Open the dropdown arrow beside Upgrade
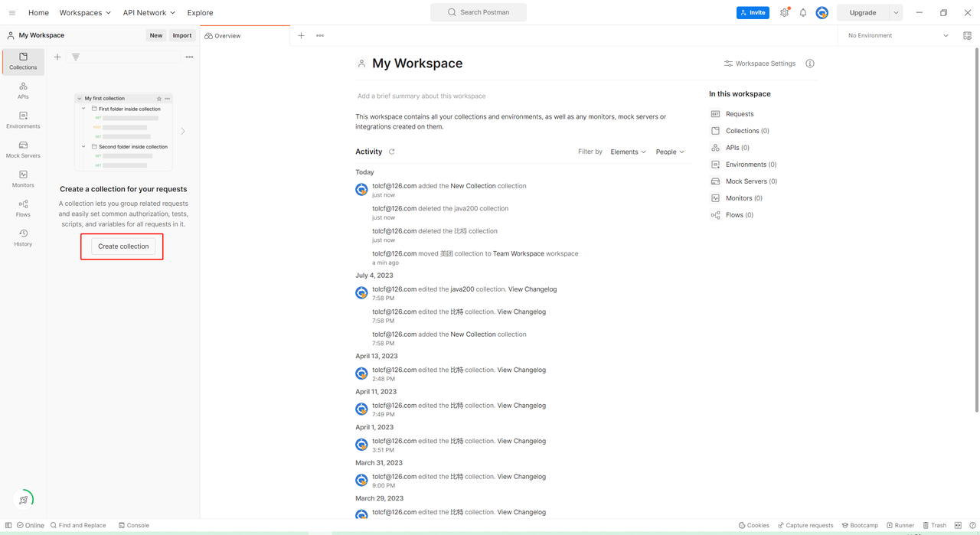The width and height of the screenshot is (980, 535). (x=896, y=13)
